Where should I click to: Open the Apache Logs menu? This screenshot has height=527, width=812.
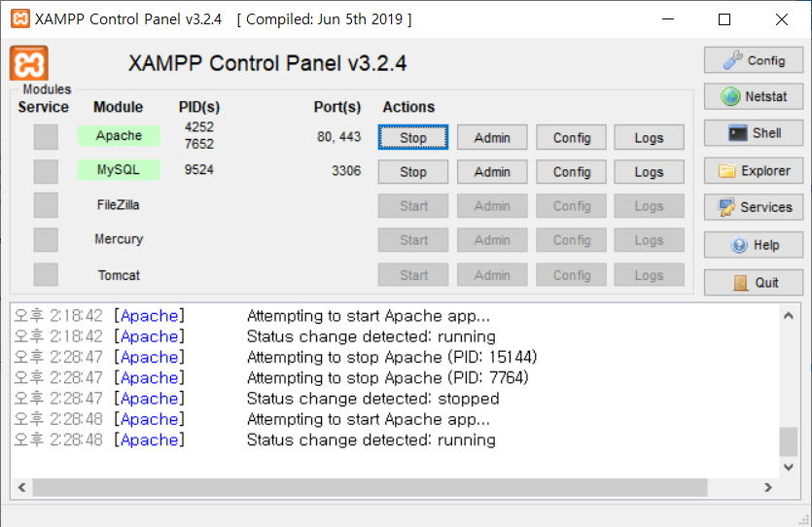[x=649, y=137]
